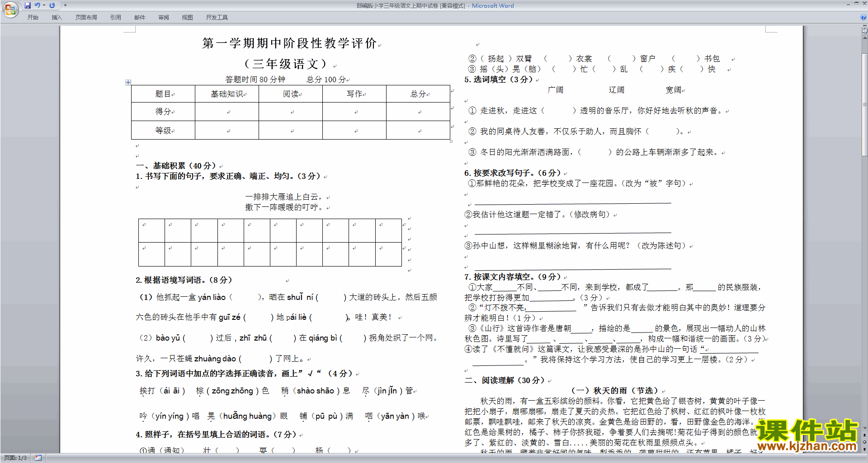This screenshot has height=463, width=868.
Task: Click heading 2. 根据语境写词语
Action: point(184,280)
